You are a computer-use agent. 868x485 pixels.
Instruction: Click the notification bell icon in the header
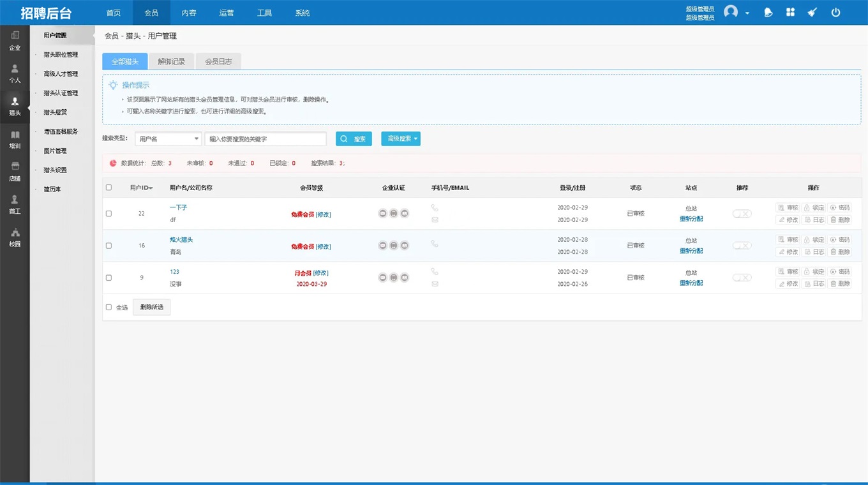click(x=768, y=12)
